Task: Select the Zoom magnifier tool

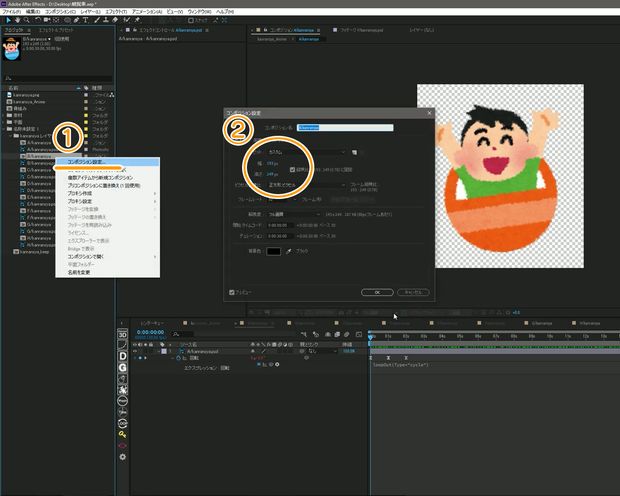Action: pos(26,20)
